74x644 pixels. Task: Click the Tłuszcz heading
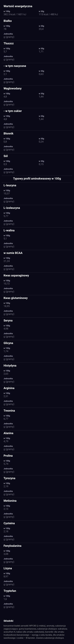point(9,43)
